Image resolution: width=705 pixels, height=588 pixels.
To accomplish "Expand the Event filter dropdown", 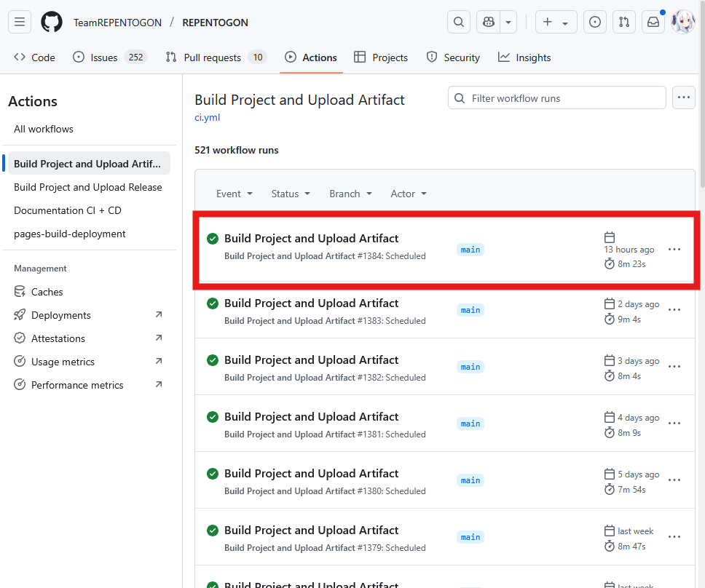I will coord(235,194).
